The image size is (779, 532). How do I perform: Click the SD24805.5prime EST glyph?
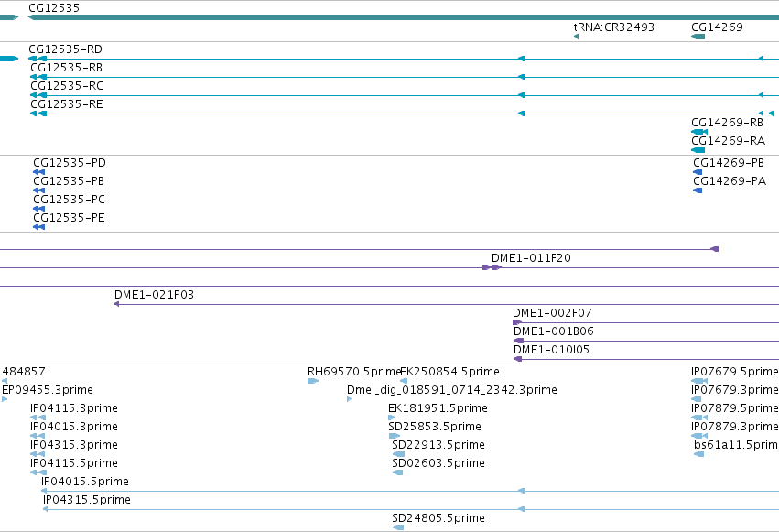coord(398,527)
